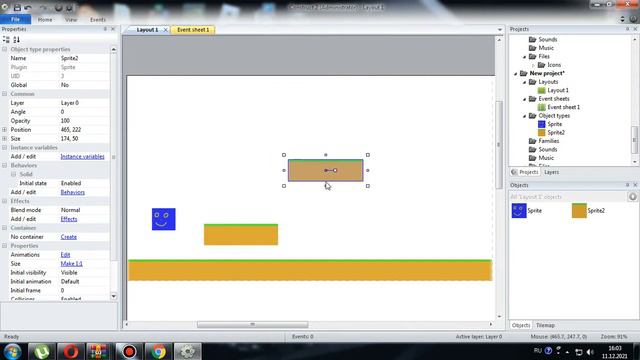The image size is (640, 360).
Task: Click the Properties panel scroll down arrow
Action: pos(113,296)
